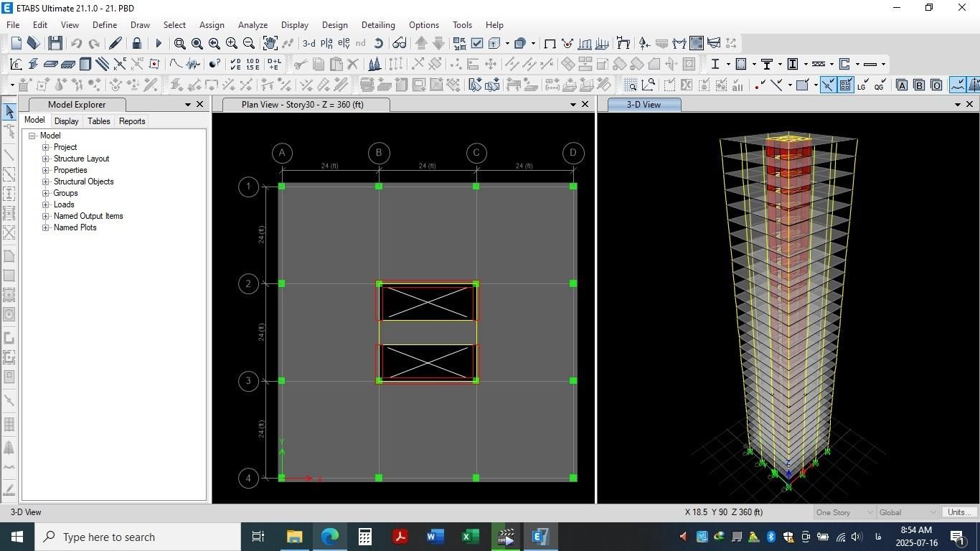Toggle the A text display button
980x551 pixels.
pyautogui.click(x=902, y=85)
